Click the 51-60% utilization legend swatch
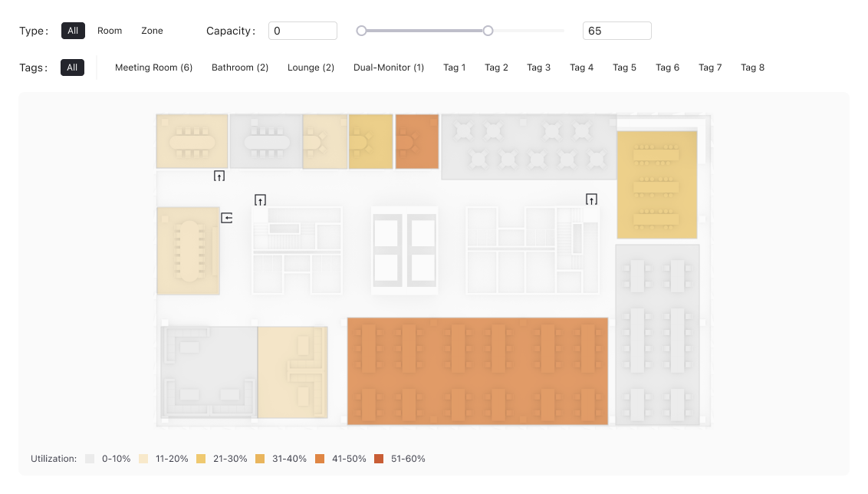 pyautogui.click(x=379, y=459)
